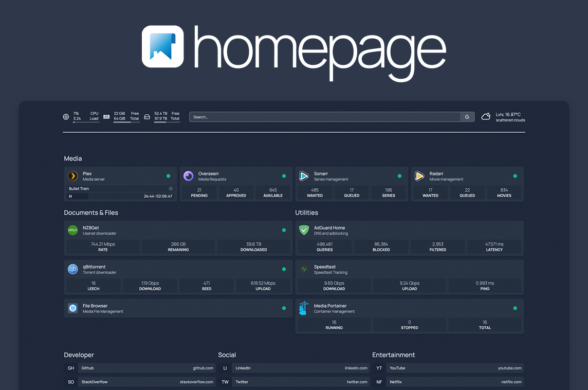The height and width of the screenshot is (390, 588).
Task: Click the qBittorrent 471 Seed stat
Action: click(207, 286)
